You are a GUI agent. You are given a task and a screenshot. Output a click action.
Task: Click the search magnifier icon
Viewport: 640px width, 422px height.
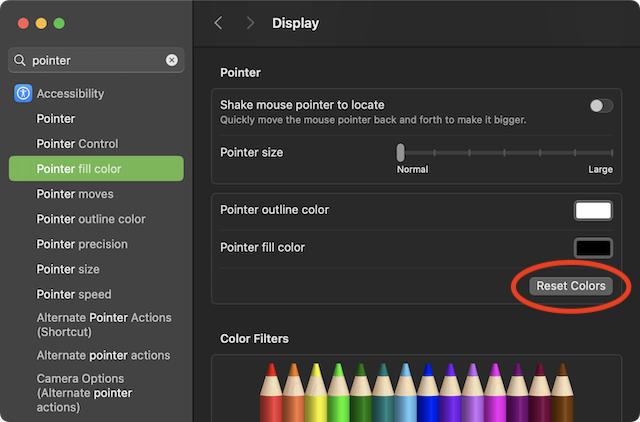click(x=21, y=60)
